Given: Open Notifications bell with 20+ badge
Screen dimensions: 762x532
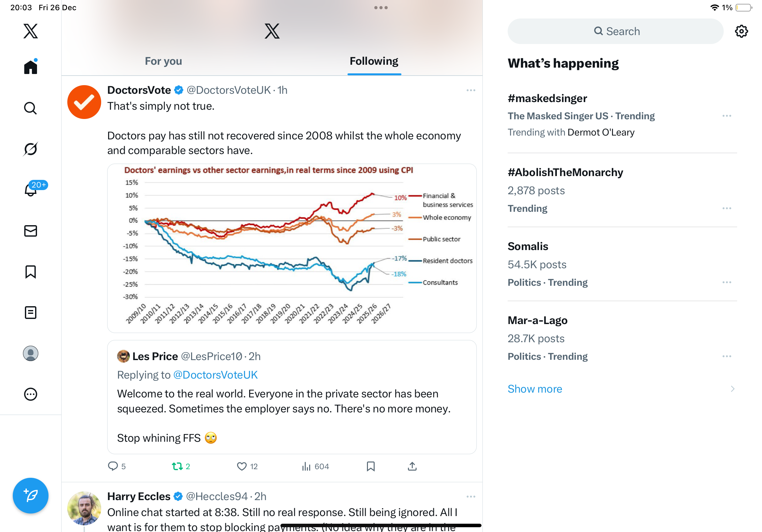Looking at the screenshot, I should pyautogui.click(x=31, y=190).
